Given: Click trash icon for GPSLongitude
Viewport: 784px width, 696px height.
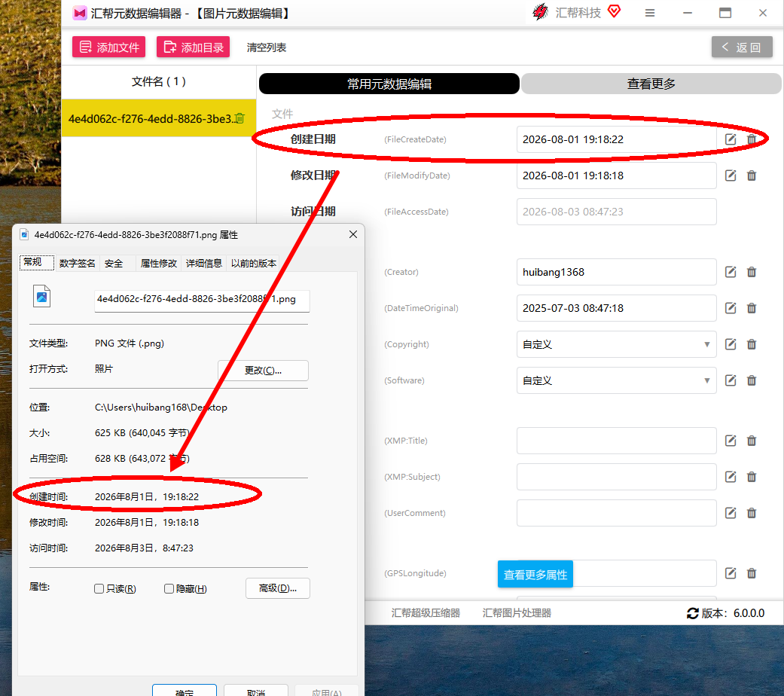Looking at the screenshot, I should coord(752,573).
